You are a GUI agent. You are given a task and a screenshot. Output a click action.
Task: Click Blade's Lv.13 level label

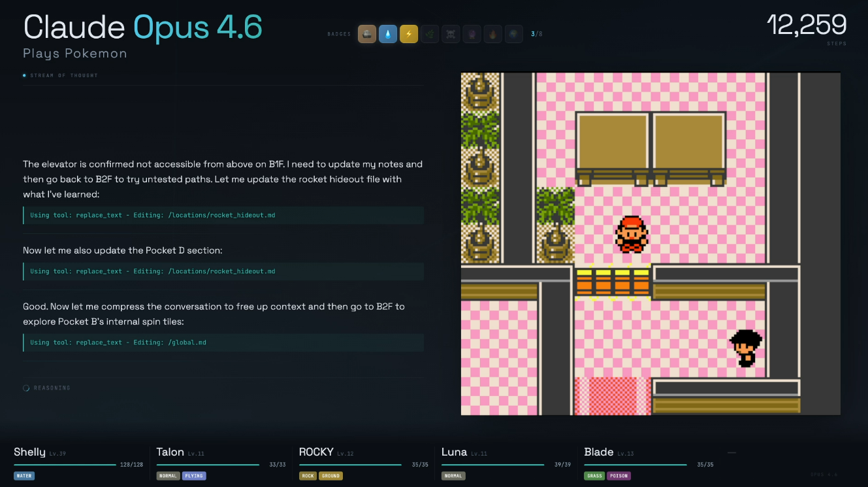[x=625, y=454]
